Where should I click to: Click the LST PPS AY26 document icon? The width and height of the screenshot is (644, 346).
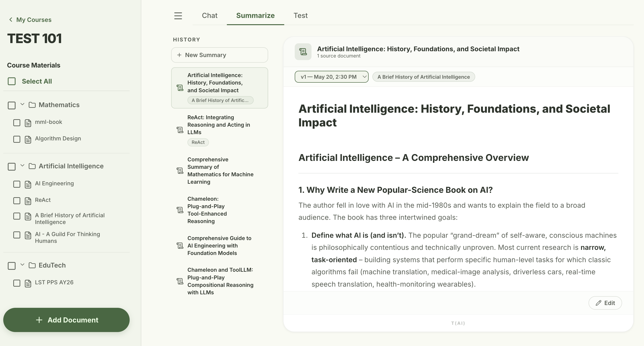[28, 283]
